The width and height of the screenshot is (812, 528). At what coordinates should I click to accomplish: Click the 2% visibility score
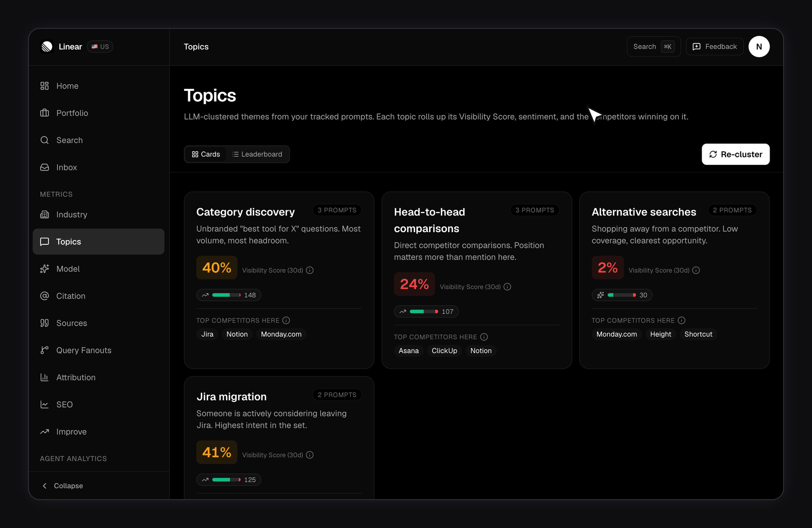[608, 267]
